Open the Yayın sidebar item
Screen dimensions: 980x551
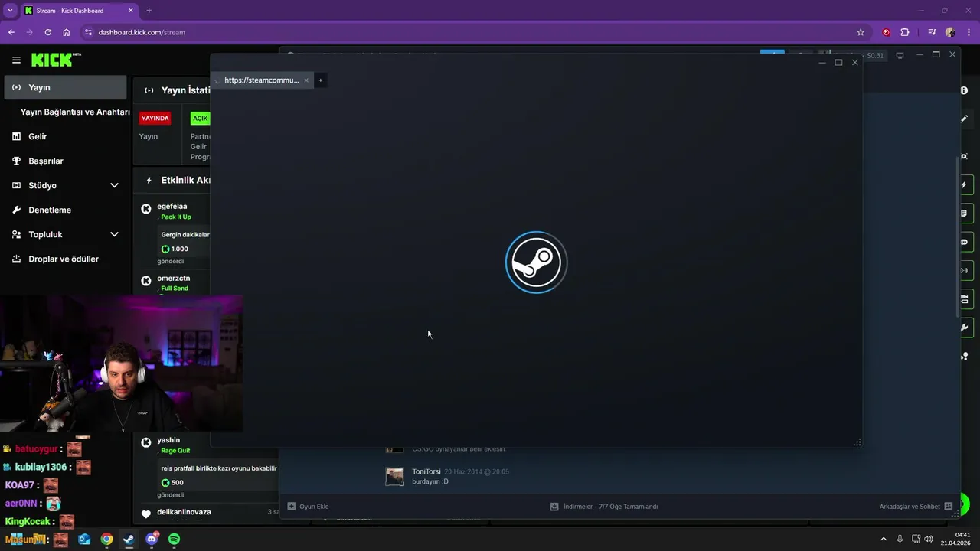pyautogui.click(x=65, y=87)
